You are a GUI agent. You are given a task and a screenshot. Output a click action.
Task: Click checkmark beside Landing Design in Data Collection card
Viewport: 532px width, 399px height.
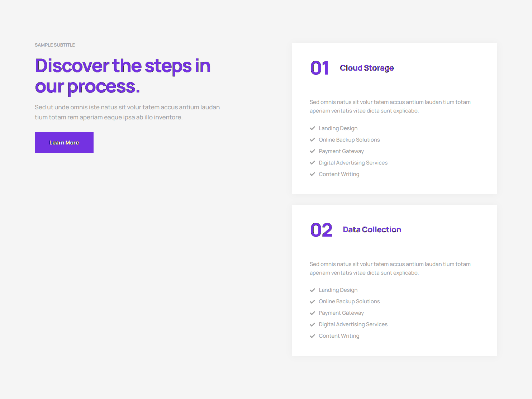click(312, 290)
